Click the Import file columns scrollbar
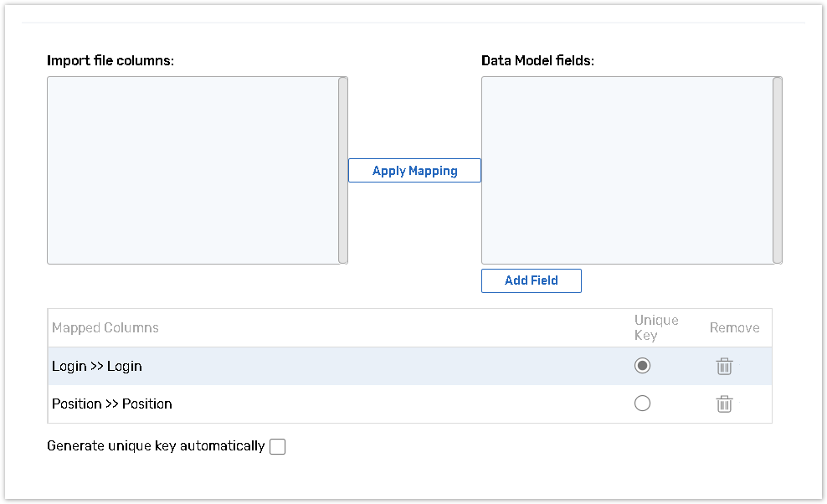This screenshot has width=827, height=504. point(343,171)
